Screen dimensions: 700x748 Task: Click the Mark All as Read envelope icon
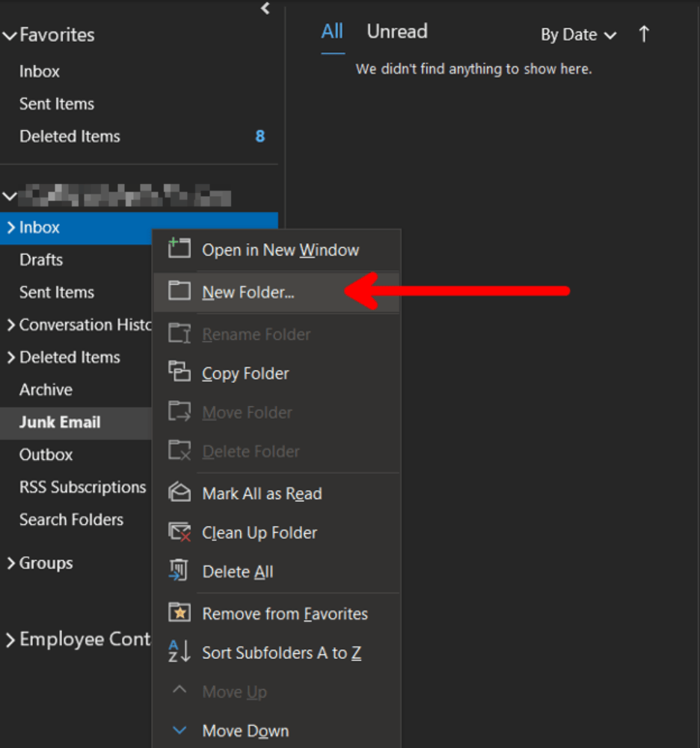click(179, 493)
